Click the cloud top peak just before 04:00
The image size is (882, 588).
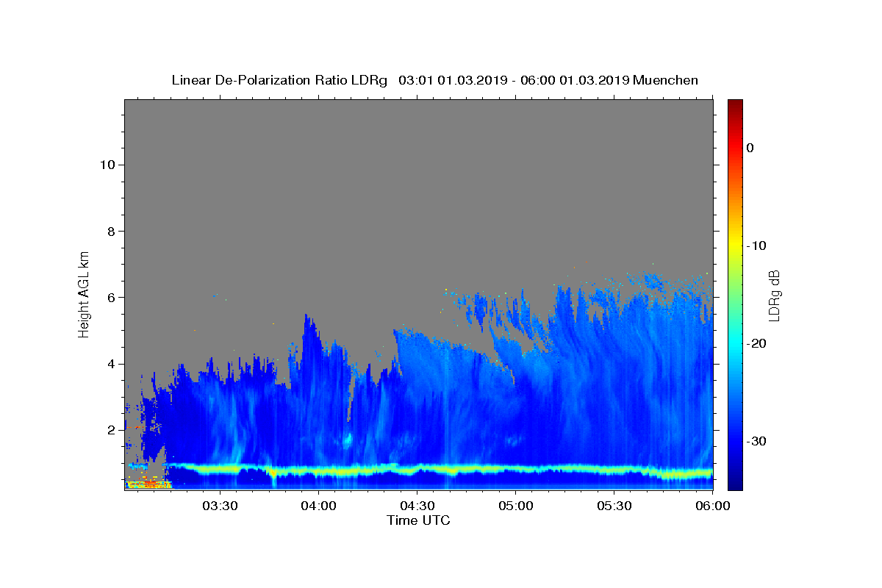(307, 320)
